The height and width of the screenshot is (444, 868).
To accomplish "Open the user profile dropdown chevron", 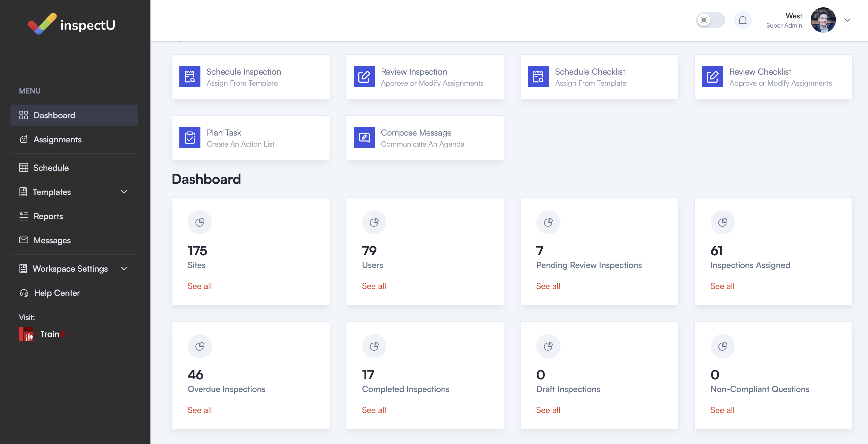I will (x=847, y=20).
